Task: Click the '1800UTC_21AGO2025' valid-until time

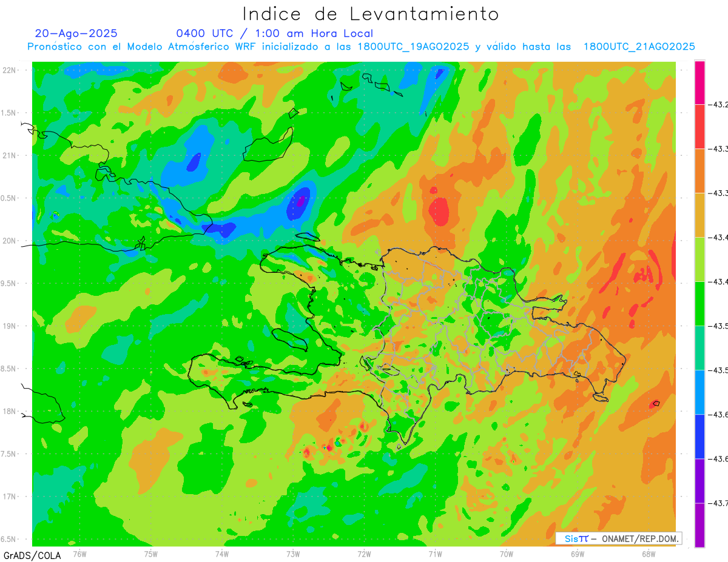Action: click(639, 47)
